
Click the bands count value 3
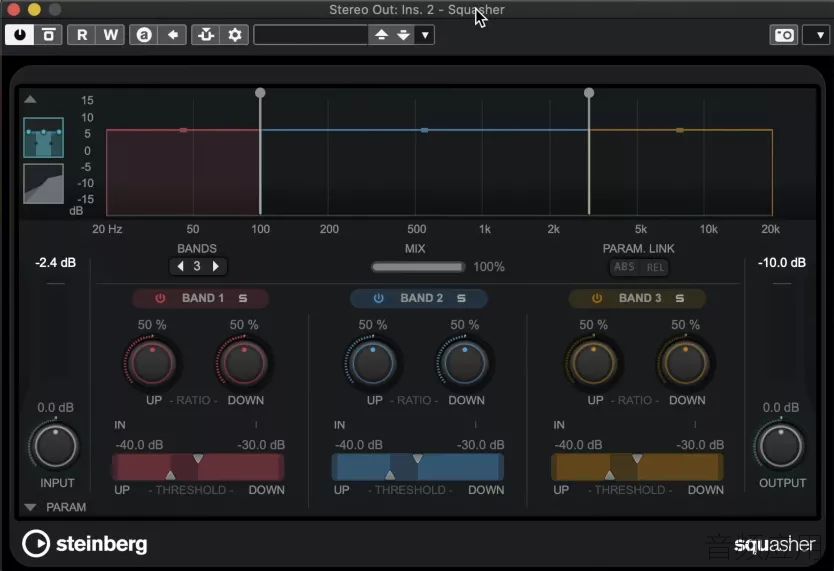[197, 266]
